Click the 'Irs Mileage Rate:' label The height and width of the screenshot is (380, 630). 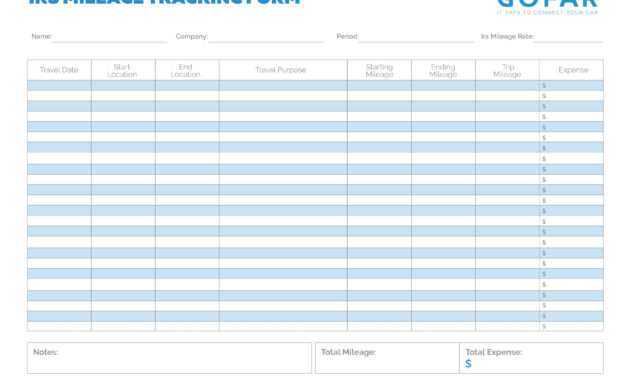click(507, 37)
